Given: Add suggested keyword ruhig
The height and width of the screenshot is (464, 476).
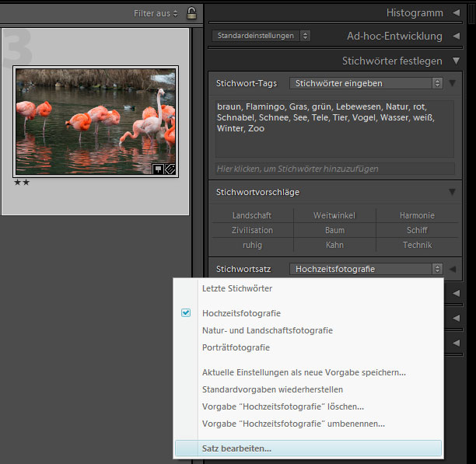Looking at the screenshot, I should (252, 245).
